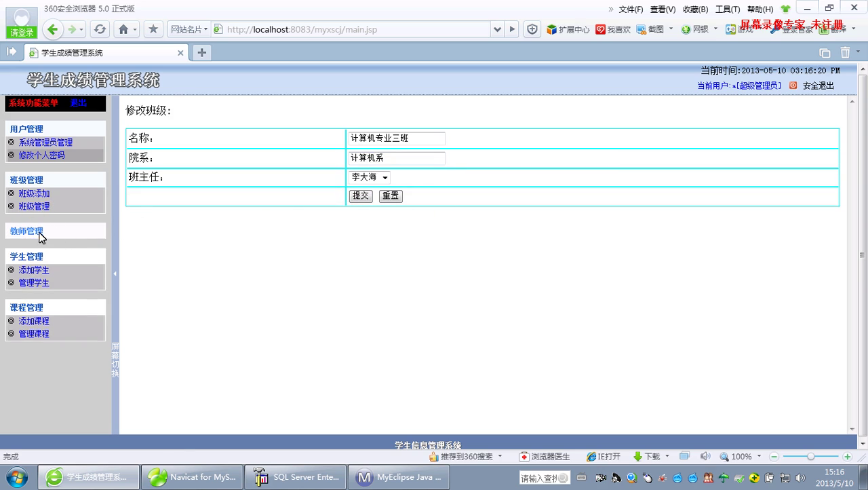
Task: Expand the 截图 dropdown arrow
Action: [x=671, y=29]
